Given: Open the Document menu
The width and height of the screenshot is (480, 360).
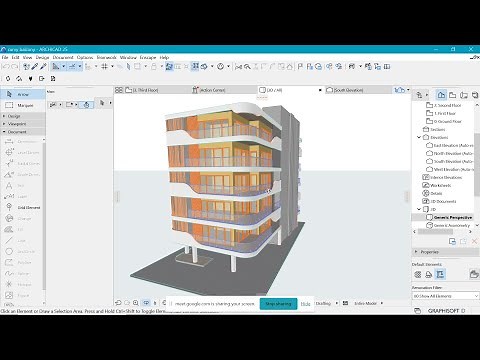Looking at the screenshot, I should [x=63, y=57].
